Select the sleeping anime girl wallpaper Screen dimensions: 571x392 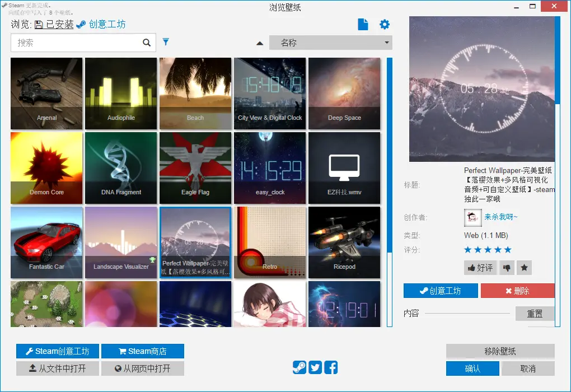pyautogui.click(x=270, y=304)
